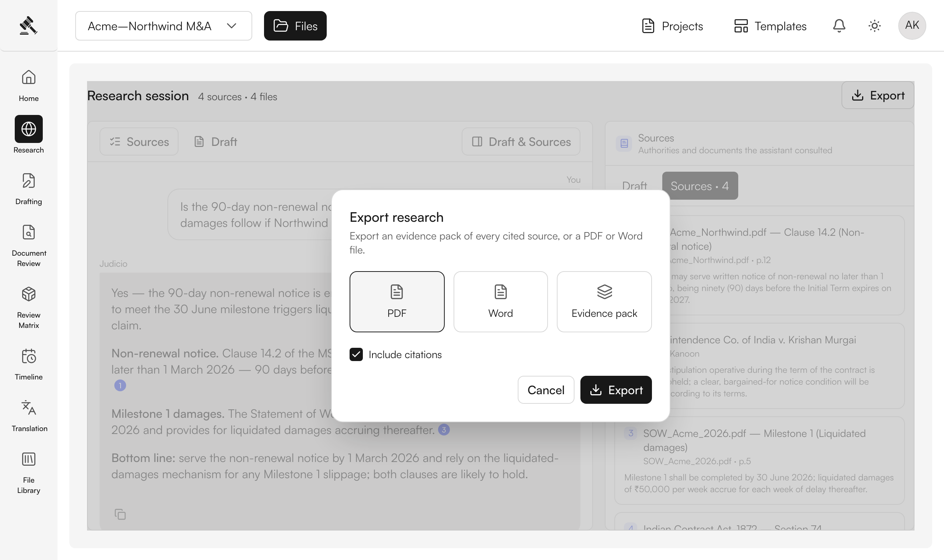Open the Home sidebar item
Screen dimensions: 944x560
coord(29,86)
